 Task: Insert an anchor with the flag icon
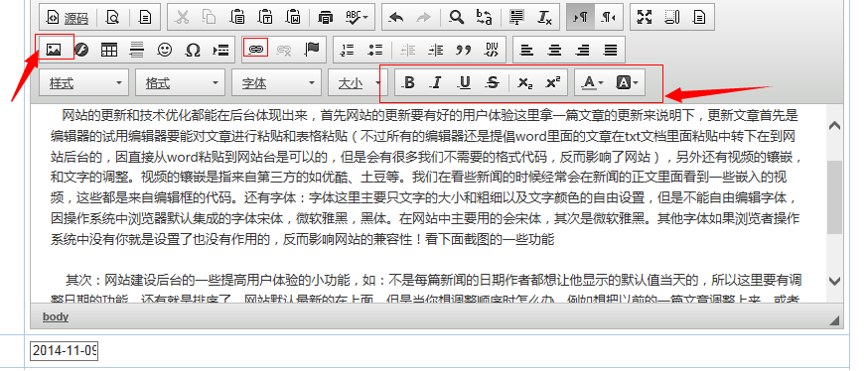pos(312,50)
